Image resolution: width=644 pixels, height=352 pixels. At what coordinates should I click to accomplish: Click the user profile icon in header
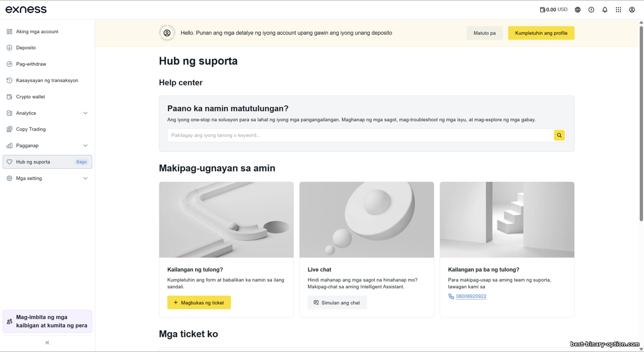point(632,9)
